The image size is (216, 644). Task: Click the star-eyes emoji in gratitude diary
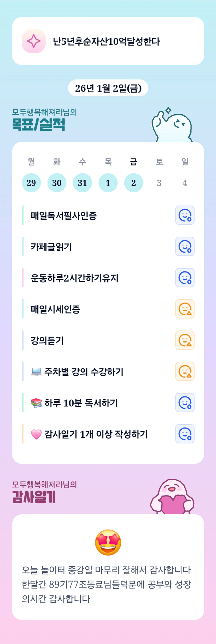[x=108, y=543]
